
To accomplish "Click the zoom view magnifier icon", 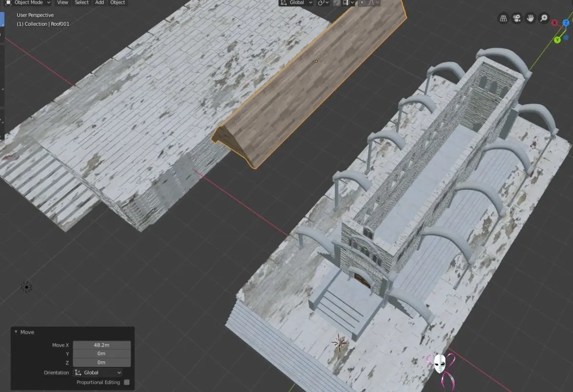I will (x=544, y=18).
